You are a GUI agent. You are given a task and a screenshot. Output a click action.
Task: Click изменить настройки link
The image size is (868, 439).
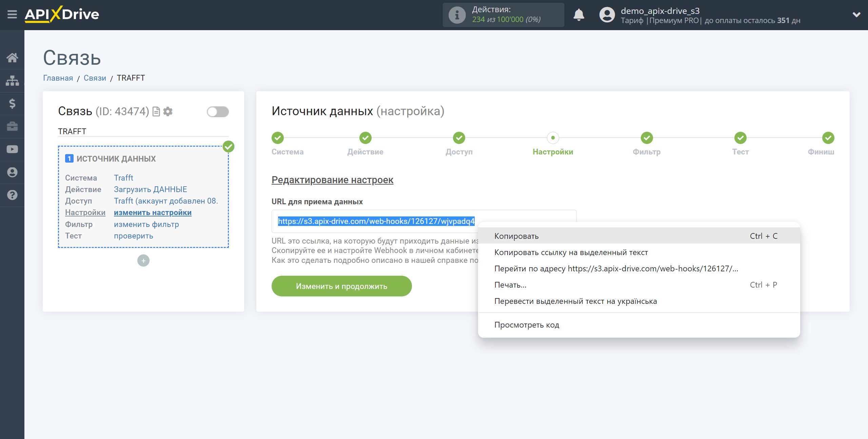(x=152, y=212)
